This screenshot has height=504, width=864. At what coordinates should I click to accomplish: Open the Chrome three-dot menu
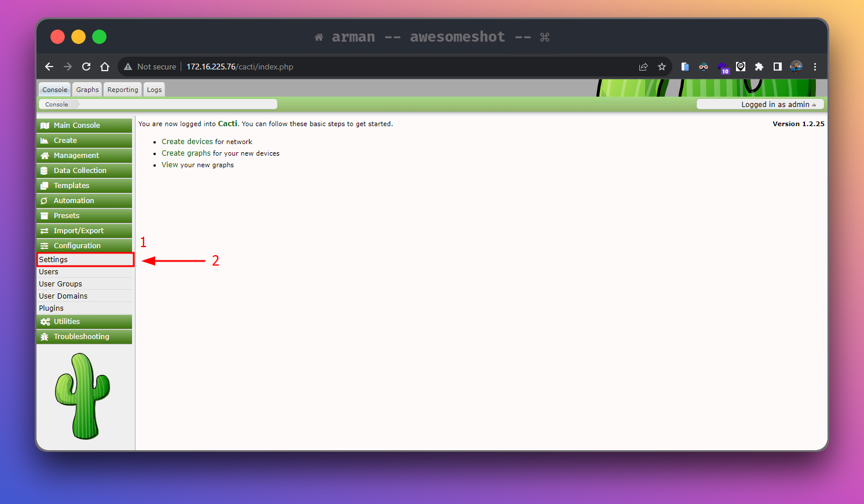[815, 67]
